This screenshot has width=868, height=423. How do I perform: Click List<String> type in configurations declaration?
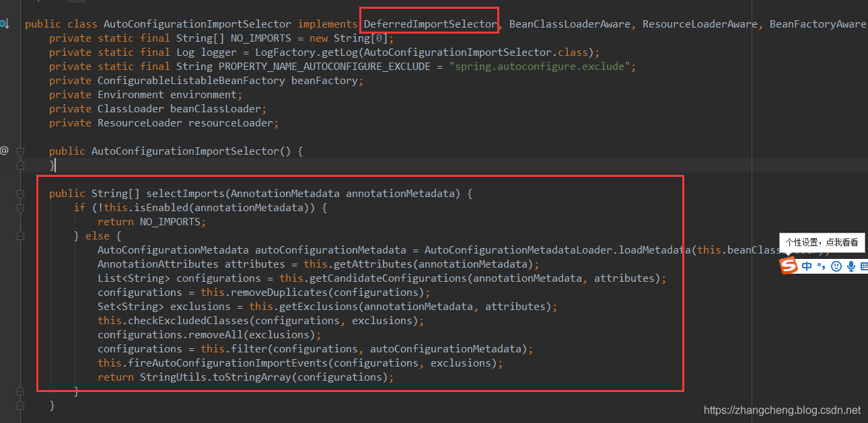point(133,278)
